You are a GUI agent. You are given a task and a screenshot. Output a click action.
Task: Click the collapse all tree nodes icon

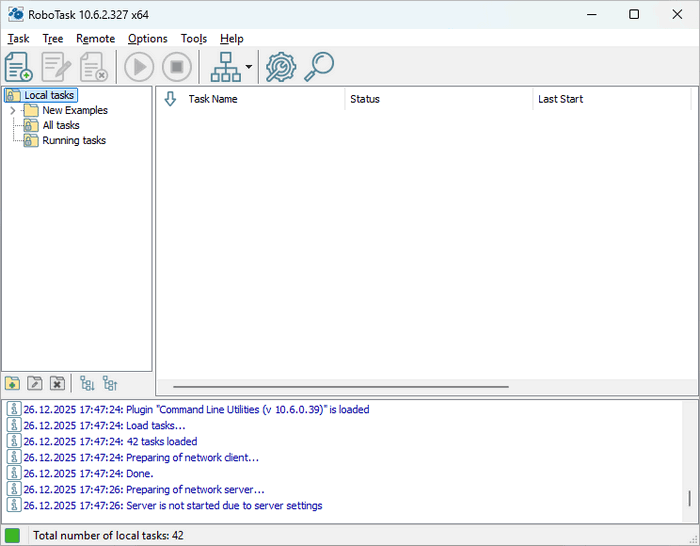pyautogui.click(x=110, y=383)
